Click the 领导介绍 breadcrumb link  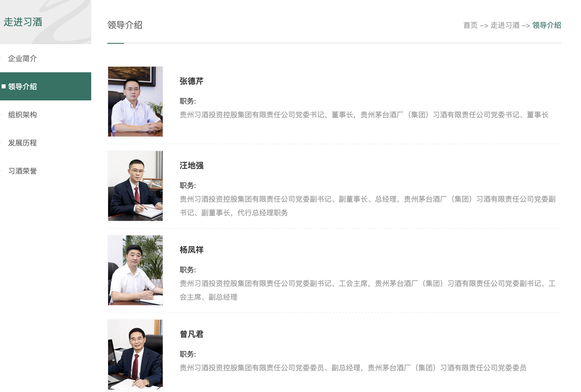[x=546, y=25]
